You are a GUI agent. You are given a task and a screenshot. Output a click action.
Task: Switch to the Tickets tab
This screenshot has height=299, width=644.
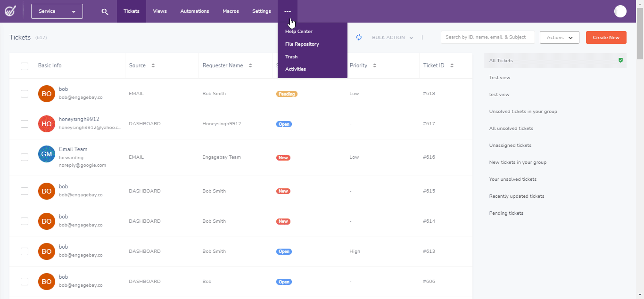point(132,11)
